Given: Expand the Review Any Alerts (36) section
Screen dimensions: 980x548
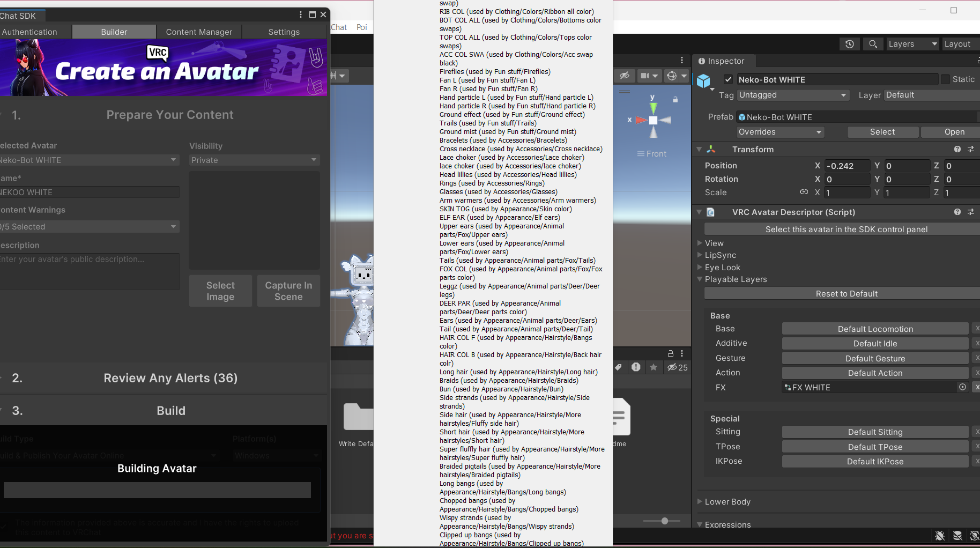Looking at the screenshot, I should [x=164, y=378].
